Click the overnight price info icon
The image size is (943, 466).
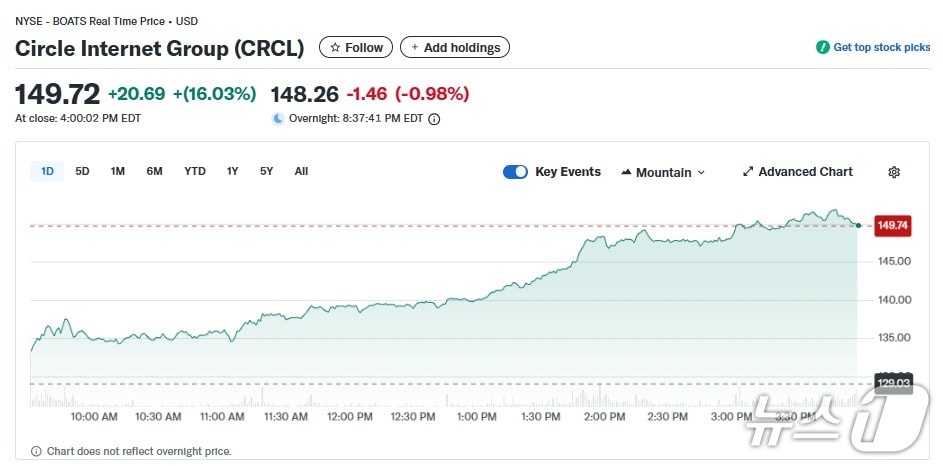(434, 118)
